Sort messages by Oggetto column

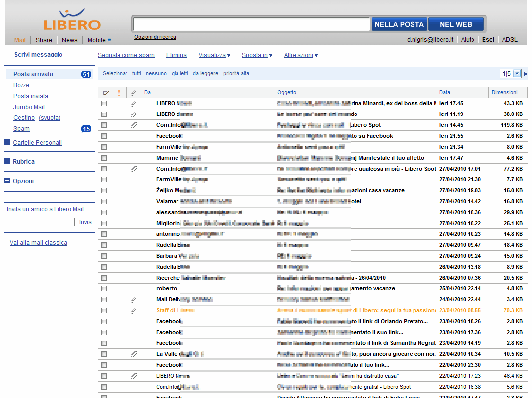(287, 92)
